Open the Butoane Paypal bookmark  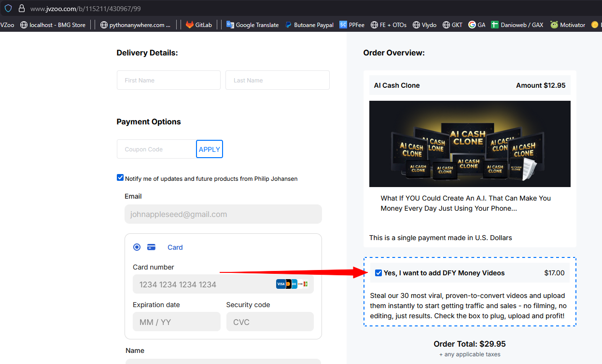309,25
